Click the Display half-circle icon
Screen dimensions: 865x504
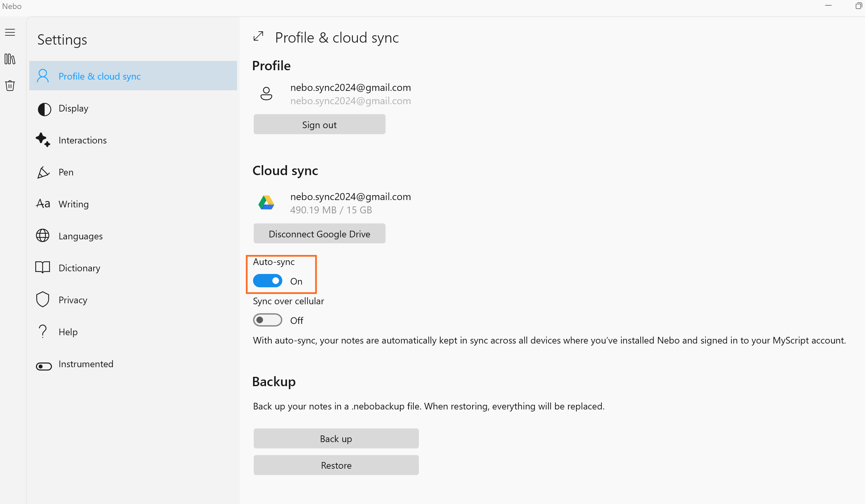coord(44,109)
